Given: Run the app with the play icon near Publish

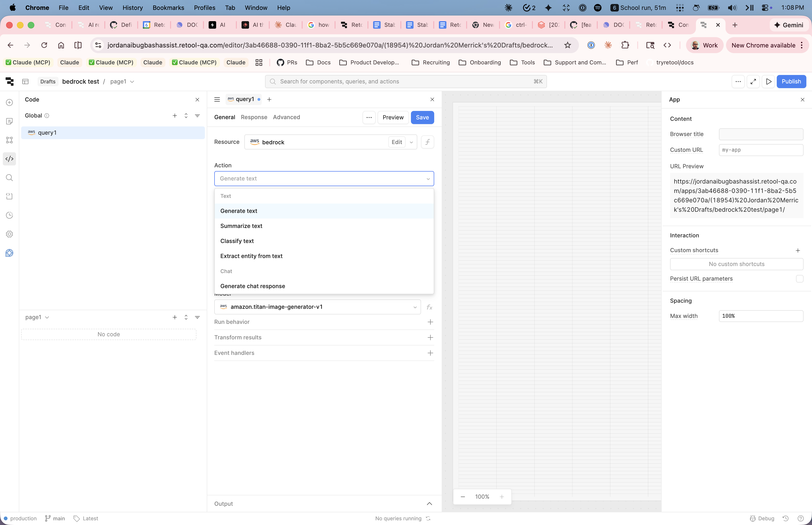Looking at the screenshot, I should [768, 82].
